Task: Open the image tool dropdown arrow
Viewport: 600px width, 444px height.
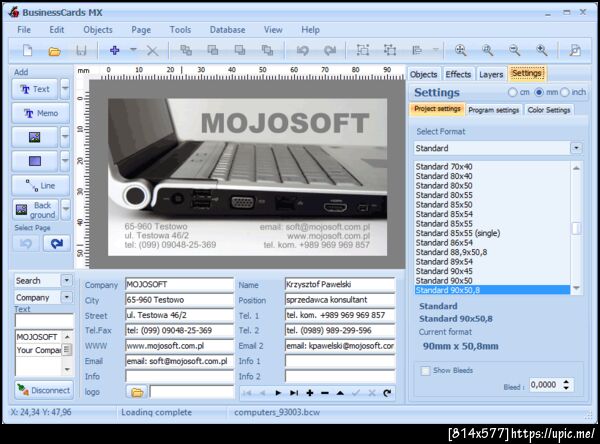Action: 65,137
